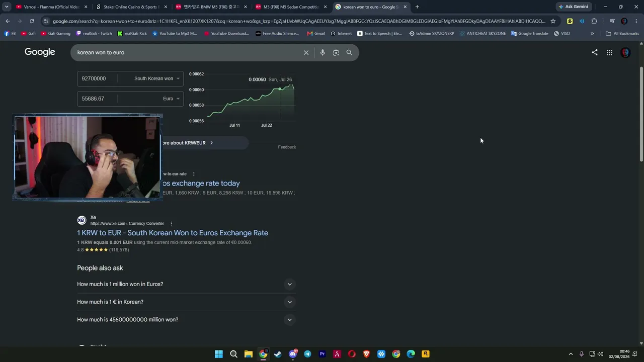Open the Google apps grid
This screenshot has height=362, width=644.
(609, 52)
